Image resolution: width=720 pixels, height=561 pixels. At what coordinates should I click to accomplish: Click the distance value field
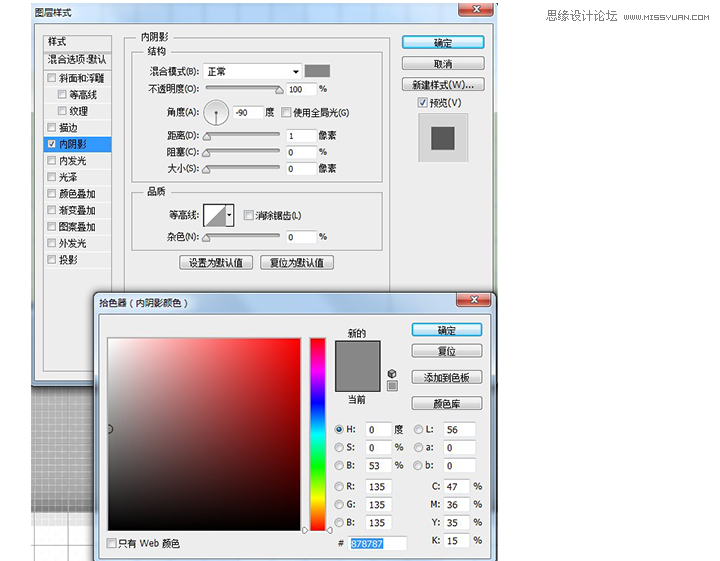tap(302, 136)
